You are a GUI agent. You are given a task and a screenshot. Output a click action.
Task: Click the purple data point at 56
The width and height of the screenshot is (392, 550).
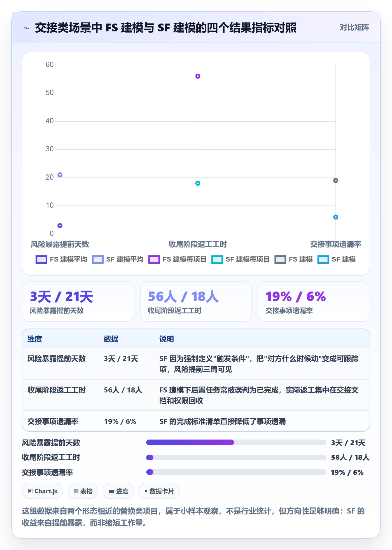point(198,76)
